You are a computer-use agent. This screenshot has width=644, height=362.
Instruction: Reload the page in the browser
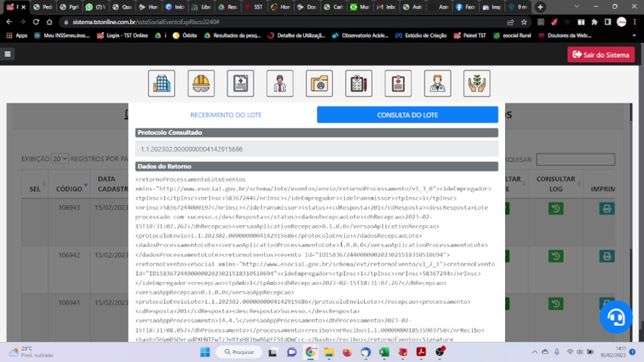tap(36, 22)
